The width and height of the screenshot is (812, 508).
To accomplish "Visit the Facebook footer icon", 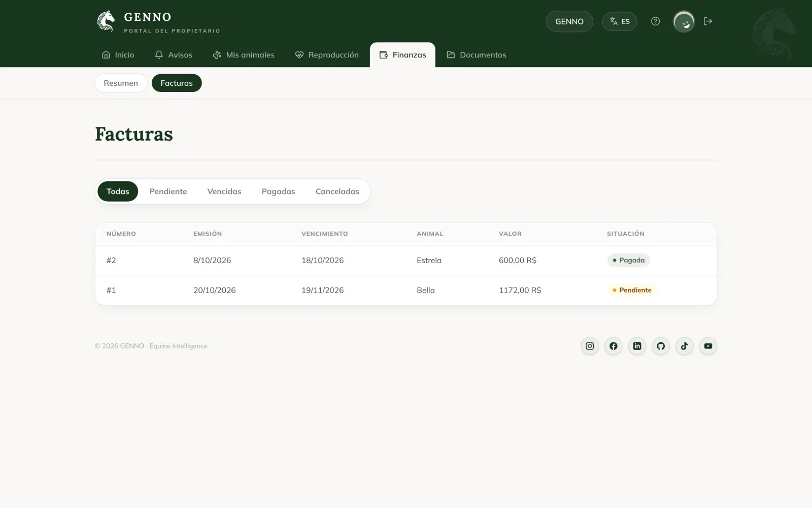I will tap(614, 346).
